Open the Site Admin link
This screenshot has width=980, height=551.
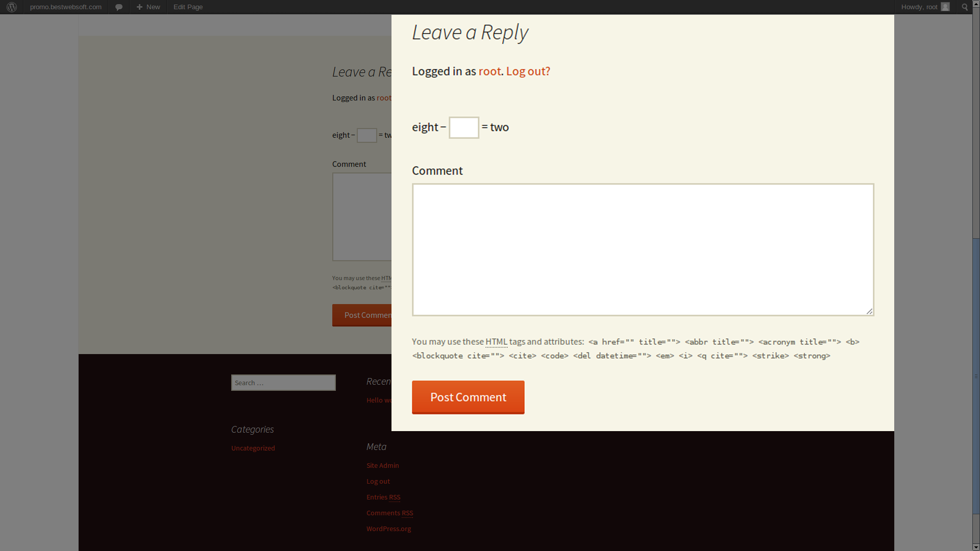[x=383, y=465]
